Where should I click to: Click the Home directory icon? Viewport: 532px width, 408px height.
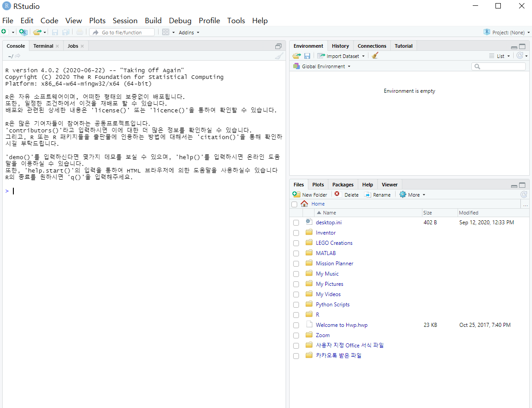point(304,204)
